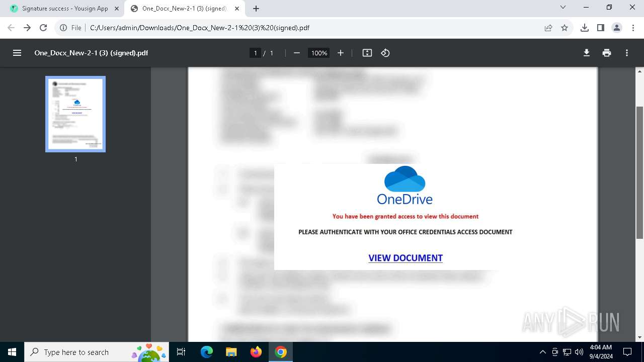Click the Type here to search box
The height and width of the screenshot is (362, 644).
click(x=98, y=352)
